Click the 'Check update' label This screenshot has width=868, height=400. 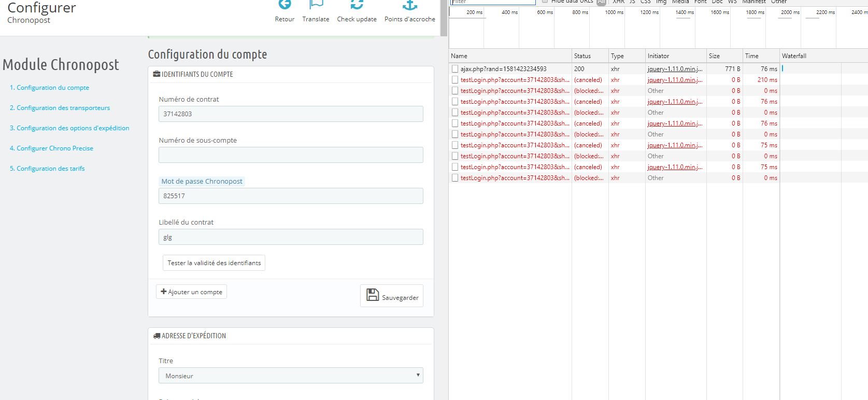pyautogui.click(x=357, y=19)
